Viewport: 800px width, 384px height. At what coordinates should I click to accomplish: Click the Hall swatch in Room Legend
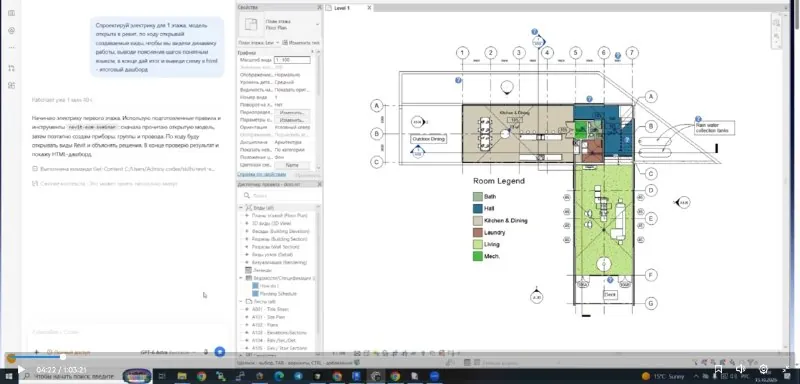click(478, 209)
